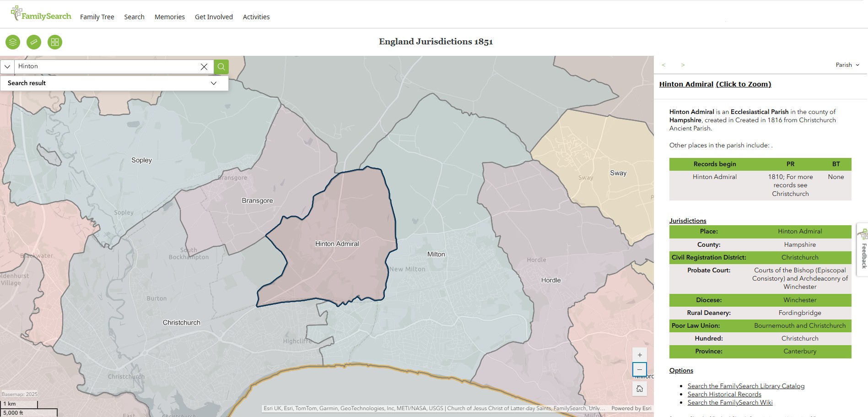This screenshot has height=417, width=868.
Task: Click Hinton Admiral (Click to Zoom) link
Action: 715,84
